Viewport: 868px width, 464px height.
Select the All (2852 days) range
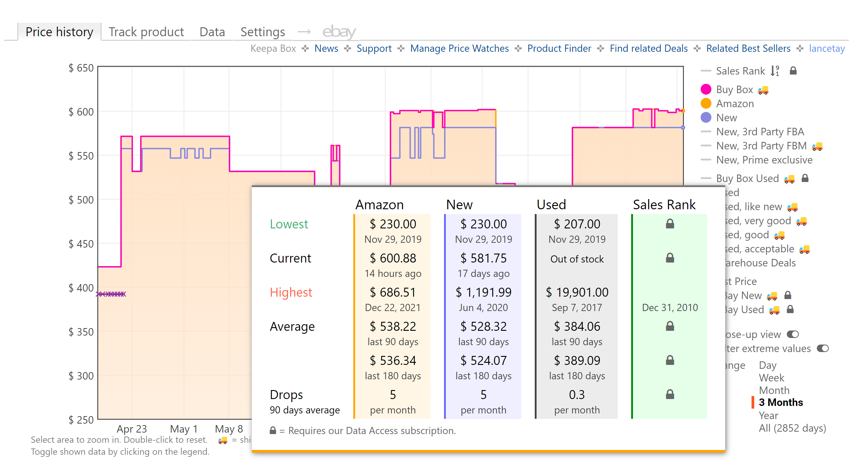pyautogui.click(x=792, y=428)
